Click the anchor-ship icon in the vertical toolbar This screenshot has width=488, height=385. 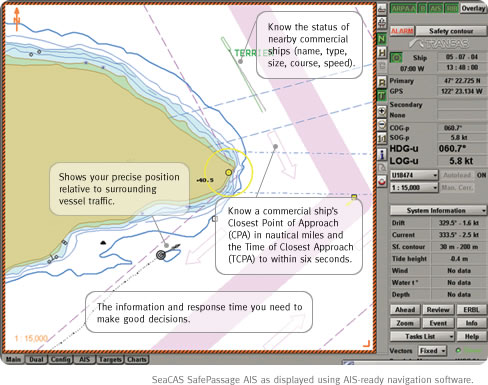tap(382, 23)
